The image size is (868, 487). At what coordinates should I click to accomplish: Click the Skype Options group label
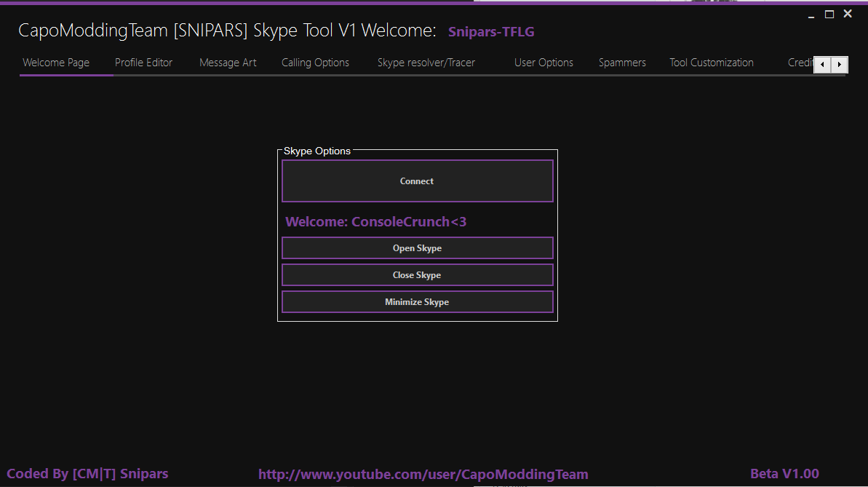pyautogui.click(x=317, y=151)
